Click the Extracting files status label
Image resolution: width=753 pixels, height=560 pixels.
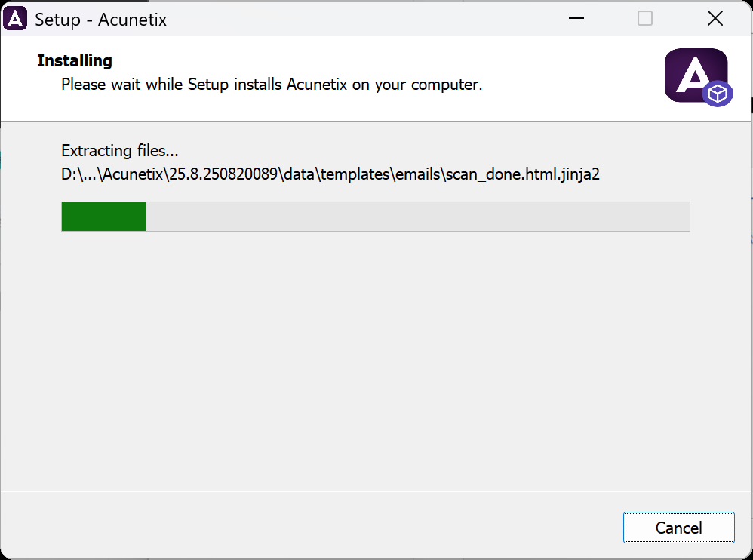(119, 150)
